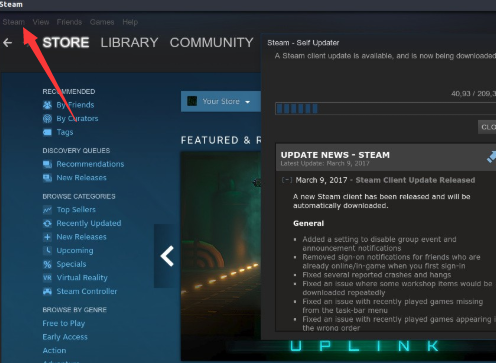This screenshot has width=496, height=363.
Task: Open Recently Updated refresh icon
Action: pyautogui.click(x=47, y=223)
